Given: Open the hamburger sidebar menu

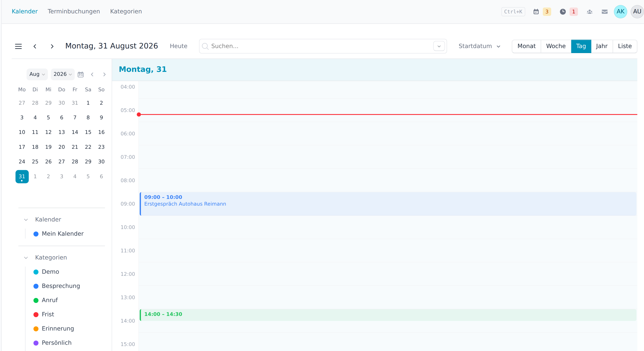Looking at the screenshot, I should pos(18,46).
